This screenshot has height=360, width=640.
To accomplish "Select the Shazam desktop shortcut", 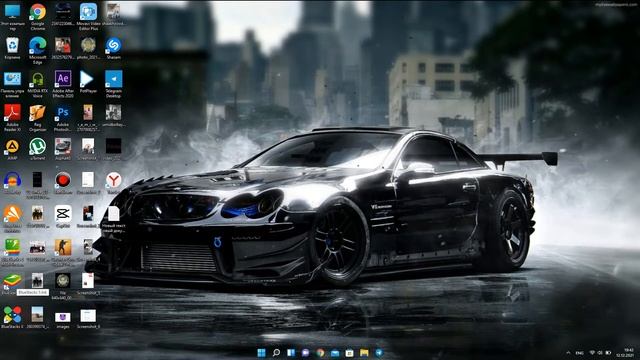I will point(113,45).
